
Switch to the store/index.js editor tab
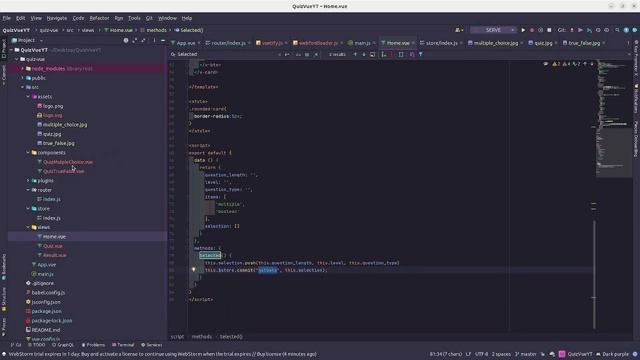(441, 43)
